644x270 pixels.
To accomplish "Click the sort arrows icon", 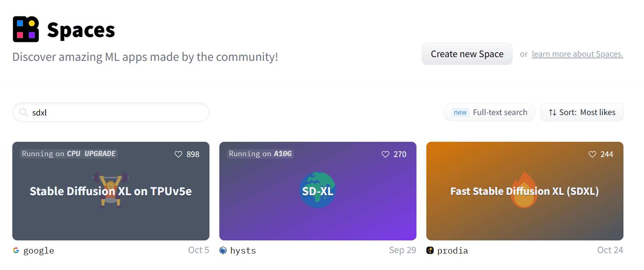I will (552, 112).
